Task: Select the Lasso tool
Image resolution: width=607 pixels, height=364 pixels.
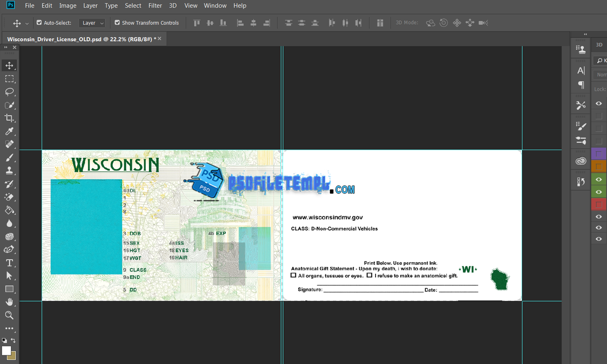Action: (9, 92)
